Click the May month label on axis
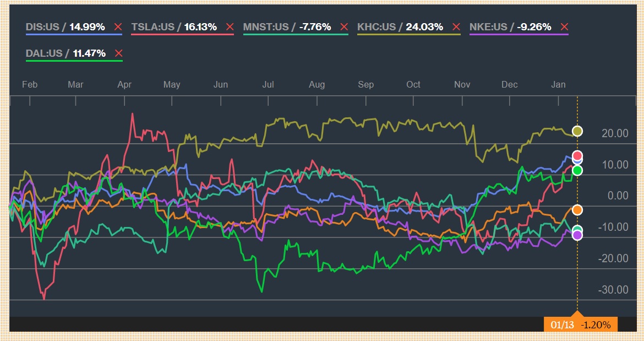The width and height of the screenshot is (644, 341). coord(172,85)
